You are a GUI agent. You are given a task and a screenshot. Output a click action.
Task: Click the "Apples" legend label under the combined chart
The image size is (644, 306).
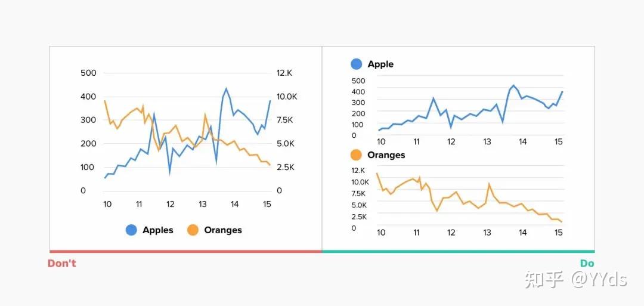click(x=158, y=230)
